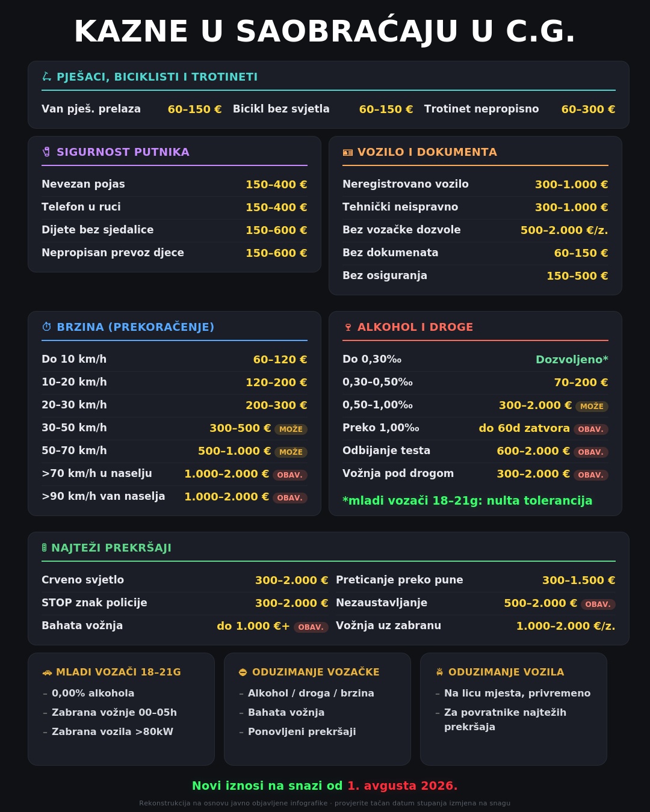Click the seatbelt icon next to Sigurnost putnika

pos(46,152)
